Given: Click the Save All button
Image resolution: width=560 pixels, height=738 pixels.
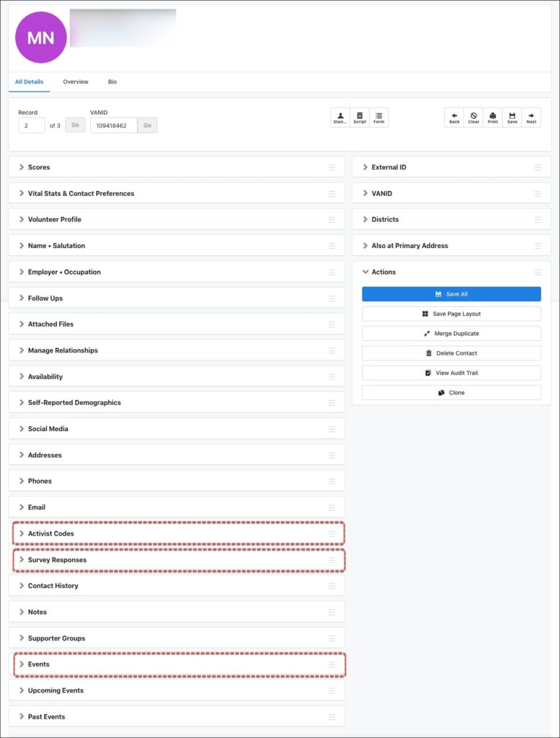Looking at the screenshot, I should coord(451,294).
